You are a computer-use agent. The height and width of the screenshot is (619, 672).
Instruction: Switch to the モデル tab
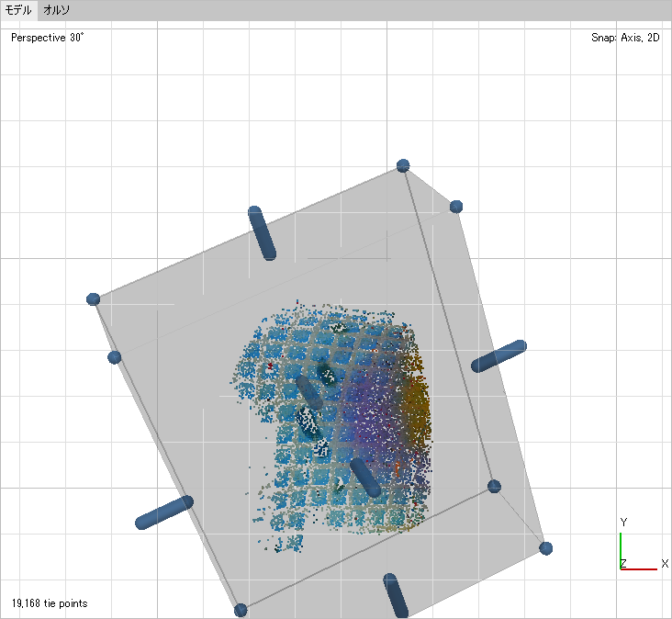(x=18, y=10)
